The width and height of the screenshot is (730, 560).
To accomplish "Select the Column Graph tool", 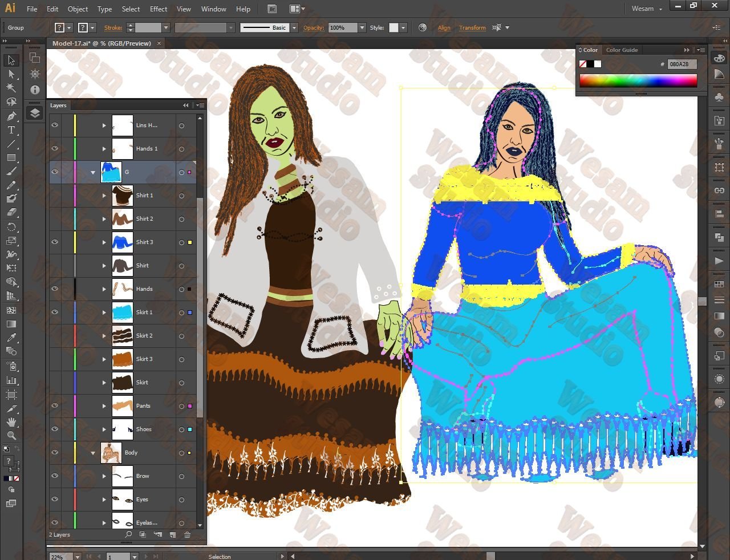I will pyautogui.click(x=11, y=380).
